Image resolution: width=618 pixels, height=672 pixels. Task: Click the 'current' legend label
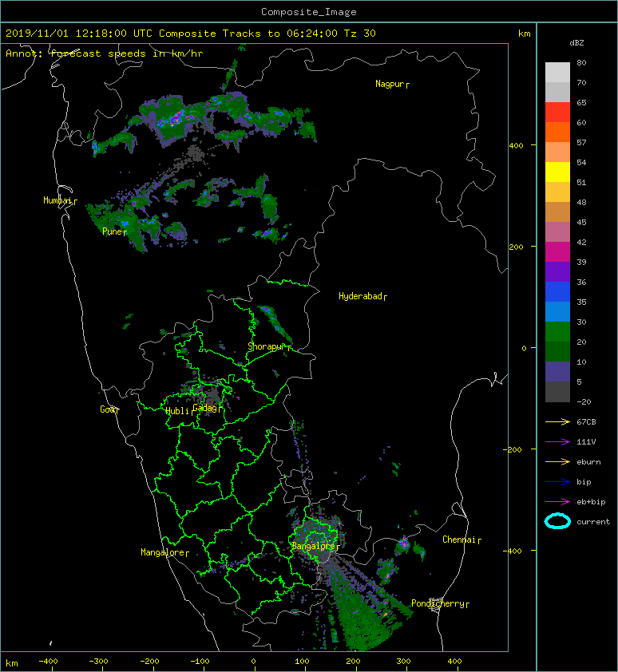click(x=593, y=522)
